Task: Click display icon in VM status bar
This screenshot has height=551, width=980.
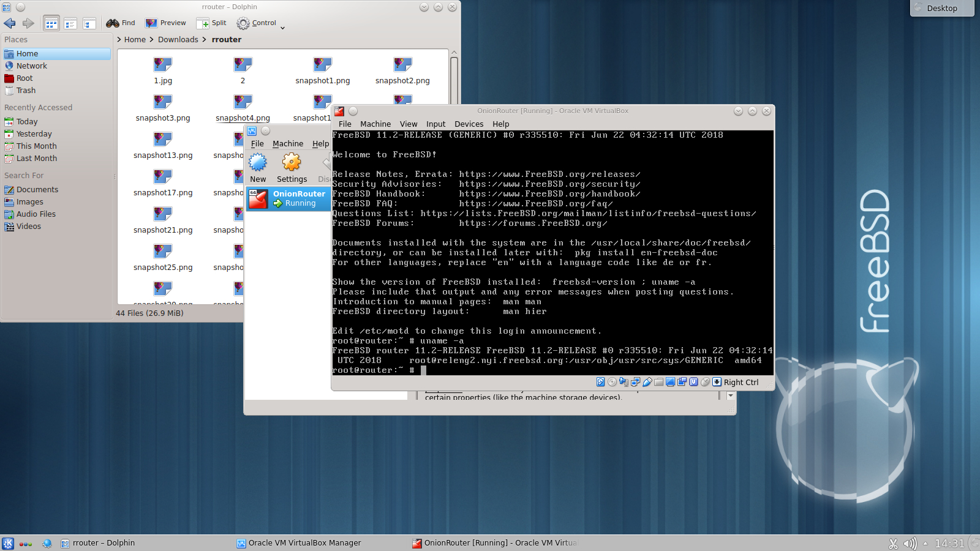Action: click(671, 382)
